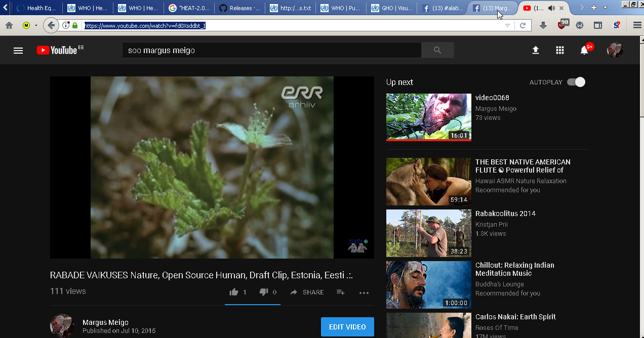Close the YouTube browser tab
The width and height of the screenshot is (644, 338).
click(561, 8)
